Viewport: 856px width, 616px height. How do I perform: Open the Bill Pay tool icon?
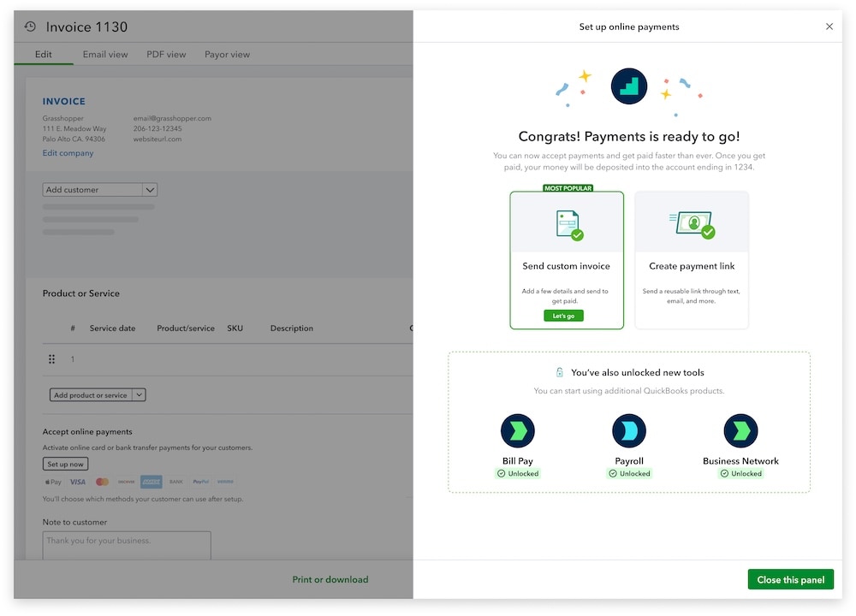518,431
